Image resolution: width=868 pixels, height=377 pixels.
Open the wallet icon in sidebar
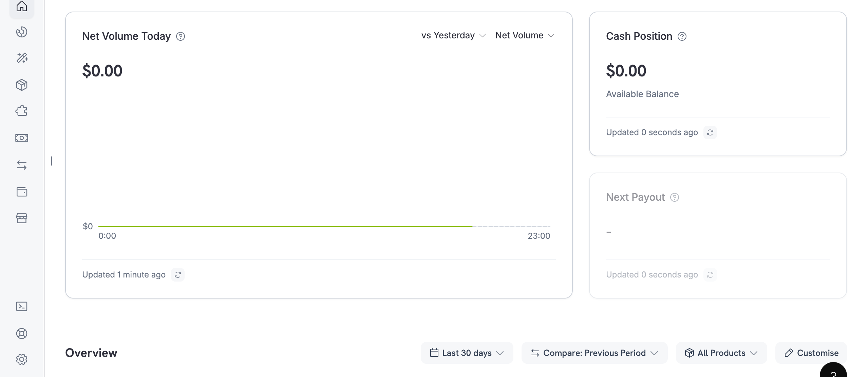pyautogui.click(x=22, y=192)
